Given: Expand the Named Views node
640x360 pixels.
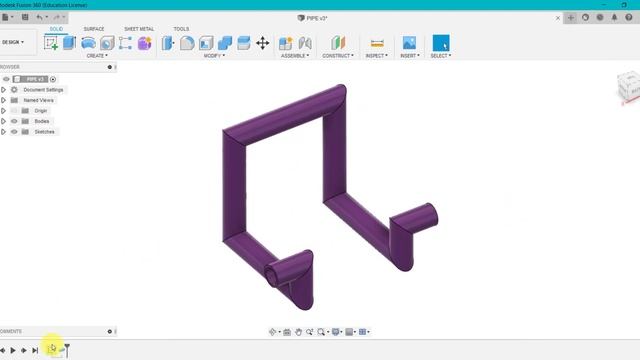Looking at the screenshot, I should click(3, 100).
